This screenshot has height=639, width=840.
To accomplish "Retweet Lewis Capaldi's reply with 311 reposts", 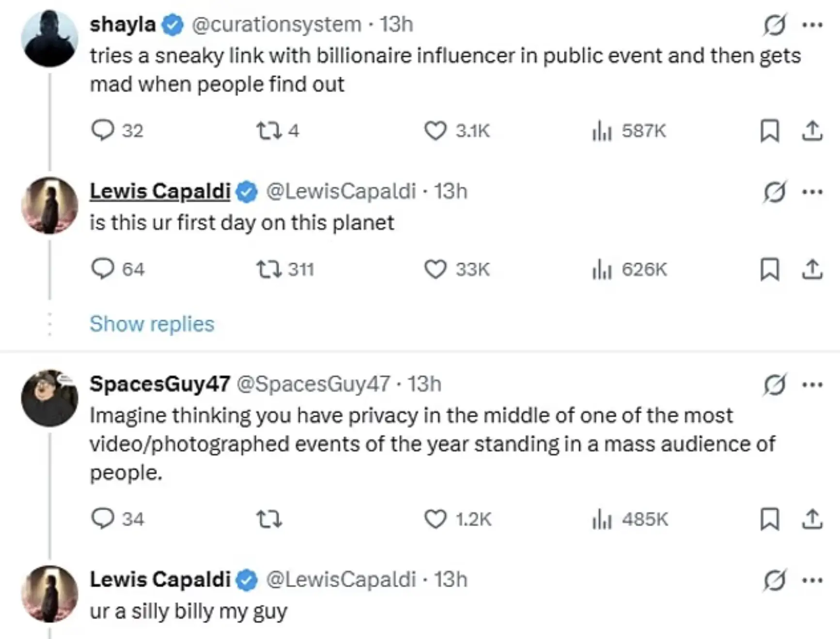I will (269, 269).
